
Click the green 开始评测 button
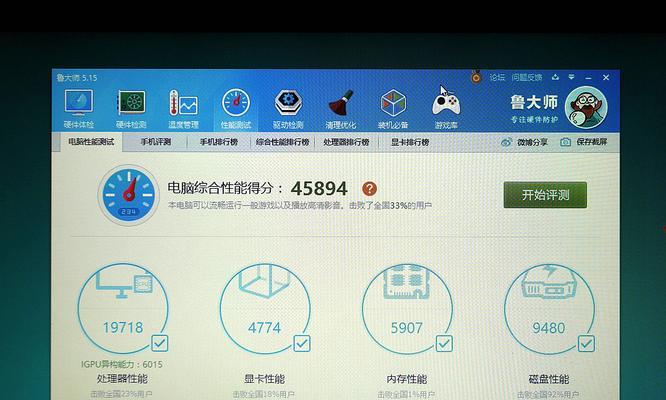545,195
